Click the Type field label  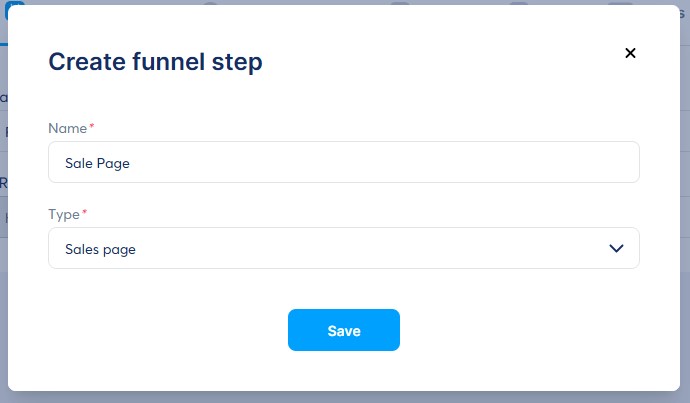[x=64, y=214]
